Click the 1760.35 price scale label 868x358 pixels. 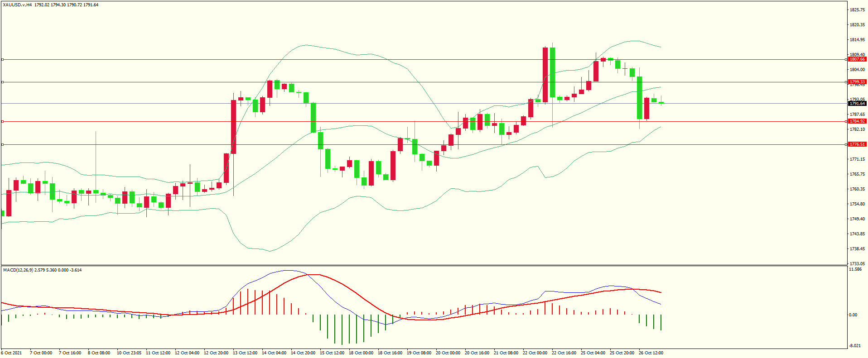[x=857, y=189]
